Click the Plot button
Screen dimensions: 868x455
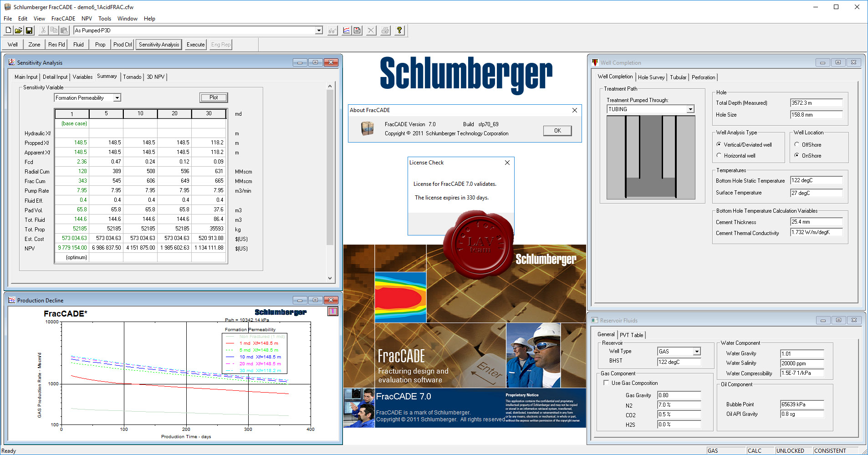click(214, 97)
